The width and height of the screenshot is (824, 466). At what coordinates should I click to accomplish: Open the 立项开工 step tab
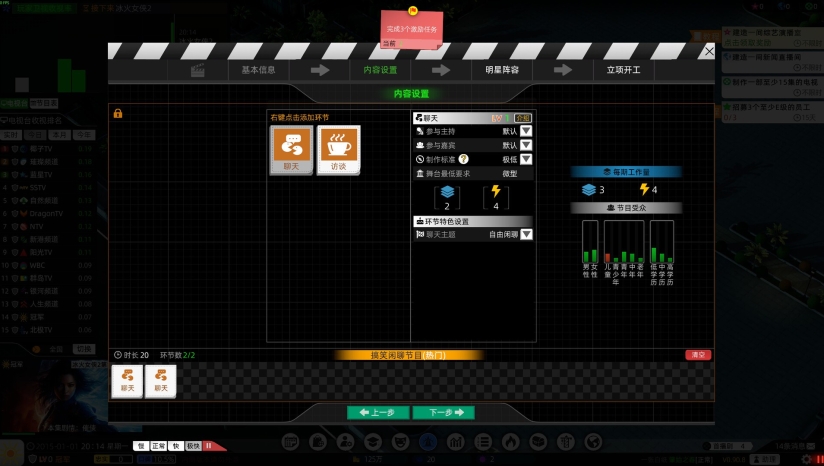click(623, 70)
